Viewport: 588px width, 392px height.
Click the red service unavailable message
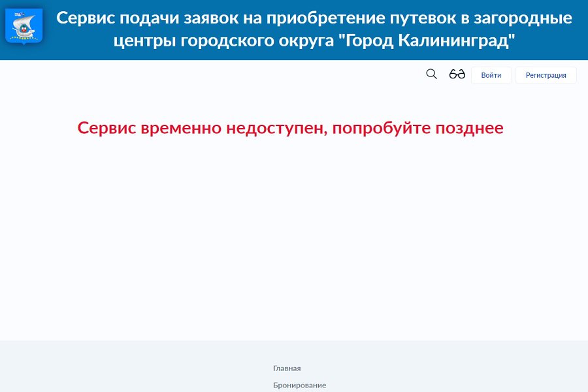click(290, 128)
